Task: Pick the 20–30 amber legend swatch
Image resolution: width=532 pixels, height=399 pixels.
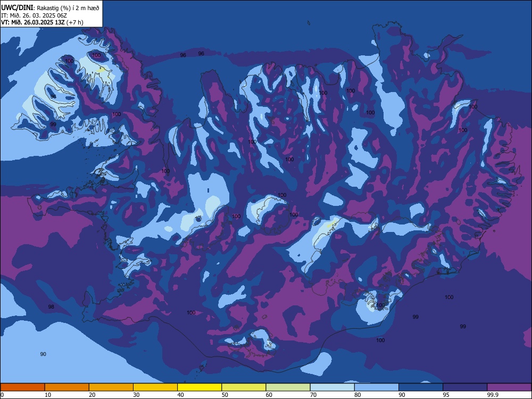Action: point(111,387)
